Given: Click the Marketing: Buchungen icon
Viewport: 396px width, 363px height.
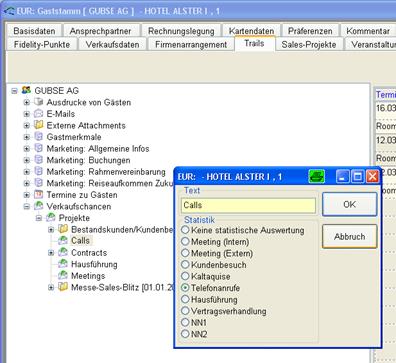Looking at the screenshot, I should point(39,160).
